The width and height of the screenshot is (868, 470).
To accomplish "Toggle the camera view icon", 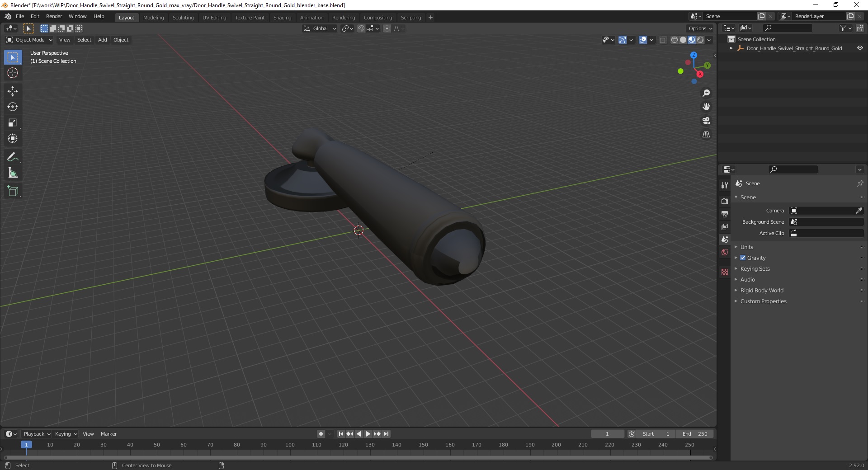I will [706, 121].
